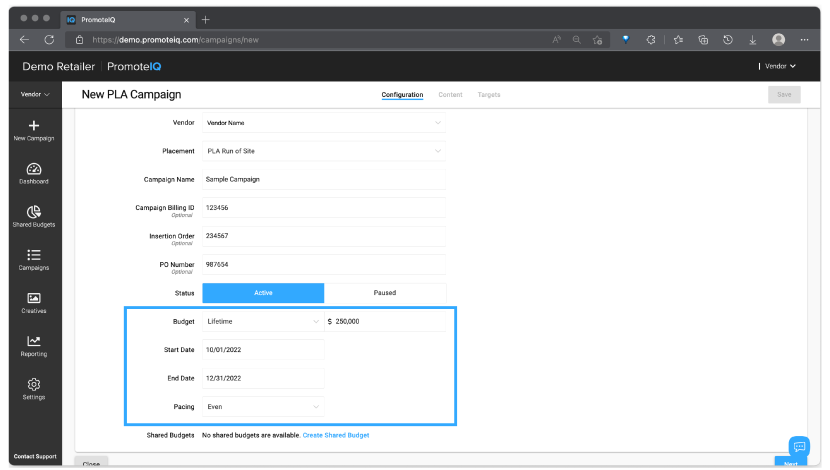Open Shared Budgets pie chart icon

pos(34,212)
